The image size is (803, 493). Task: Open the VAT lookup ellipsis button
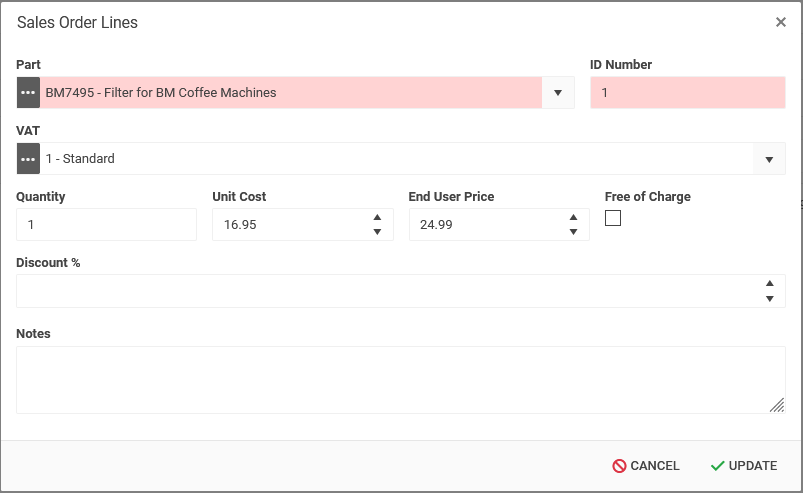click(28, 159)
